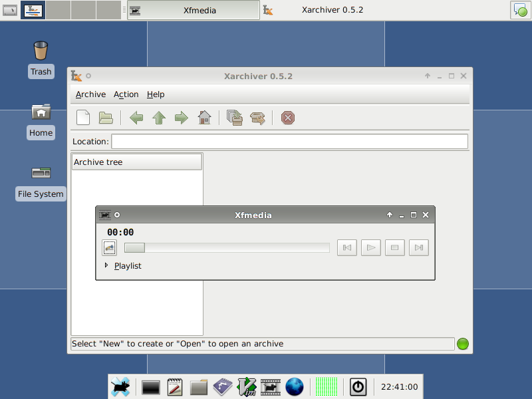Launch the file manager folder launcher
532x399 pixels.
click(x=199, y=387)
